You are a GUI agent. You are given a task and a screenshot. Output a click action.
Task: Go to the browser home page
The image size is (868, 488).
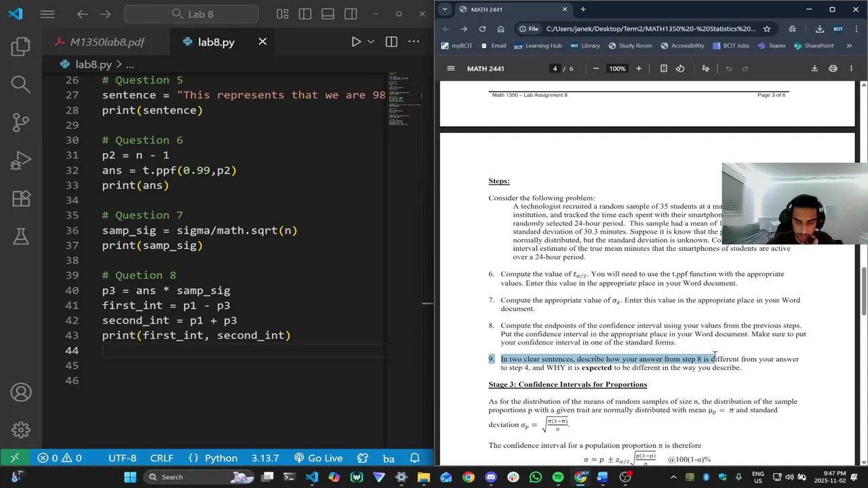(500, 28)
